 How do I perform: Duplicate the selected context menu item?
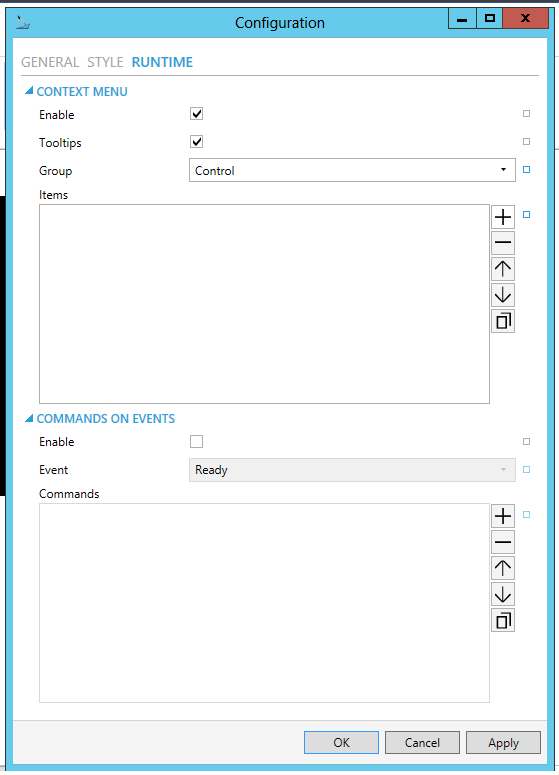(x=503, y=321)
